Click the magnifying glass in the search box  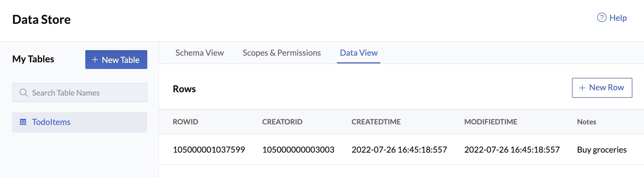[23, 93]
